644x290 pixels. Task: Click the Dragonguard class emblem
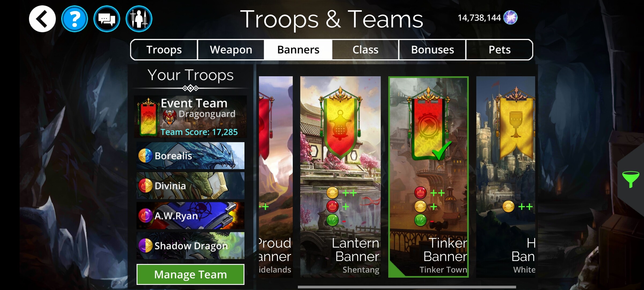point(170,118)
